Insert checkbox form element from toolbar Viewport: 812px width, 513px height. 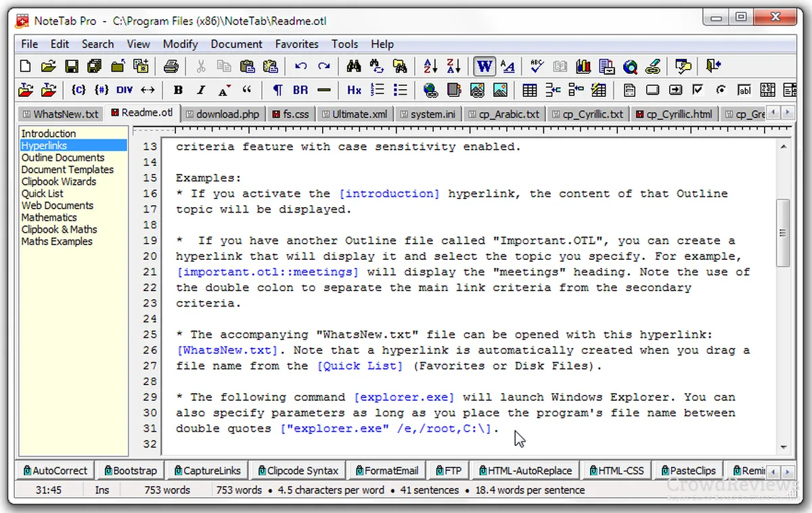(698, 90)
